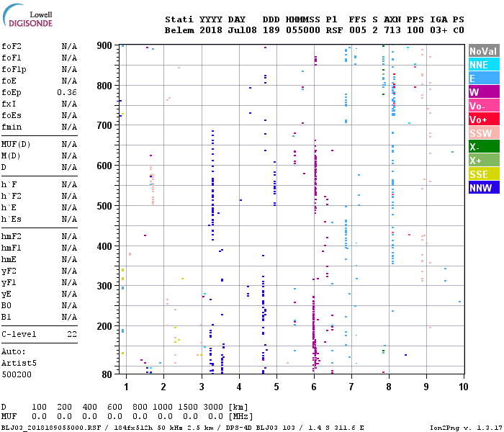
Task: Click the 500200 version number
Action: click(17, 375)
